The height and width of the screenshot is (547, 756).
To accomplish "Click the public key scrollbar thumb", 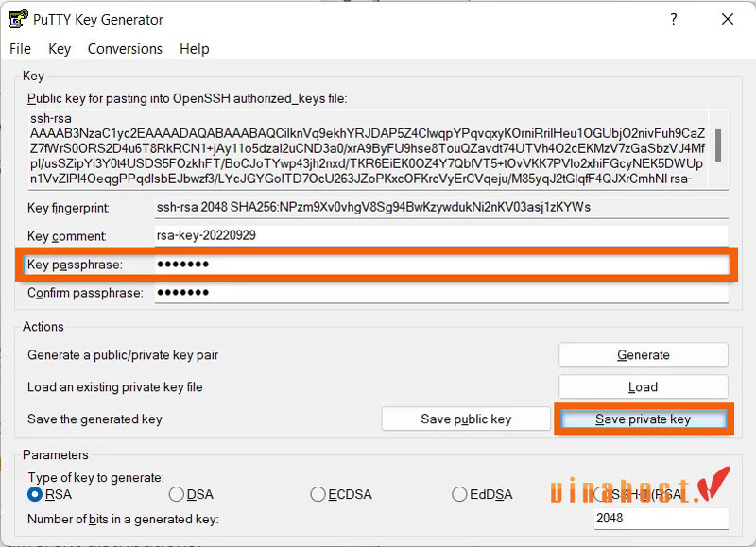I will pyautogui.click(x=718, y=145).
